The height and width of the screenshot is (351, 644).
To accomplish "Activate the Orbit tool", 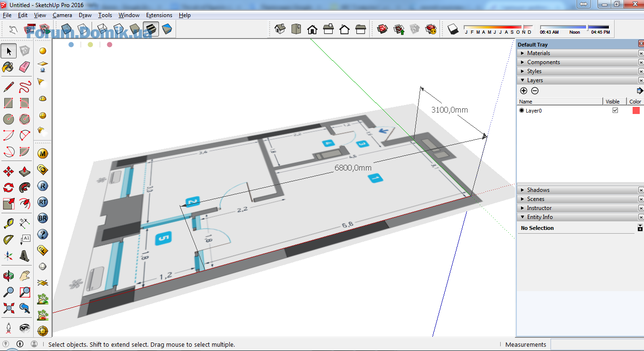I will coord(9,275).
